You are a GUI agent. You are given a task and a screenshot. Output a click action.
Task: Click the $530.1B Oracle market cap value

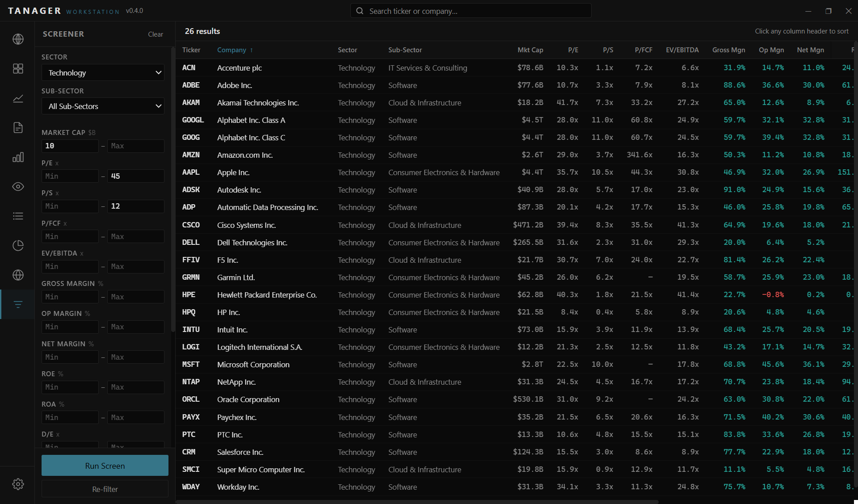(x=528, y=399)
